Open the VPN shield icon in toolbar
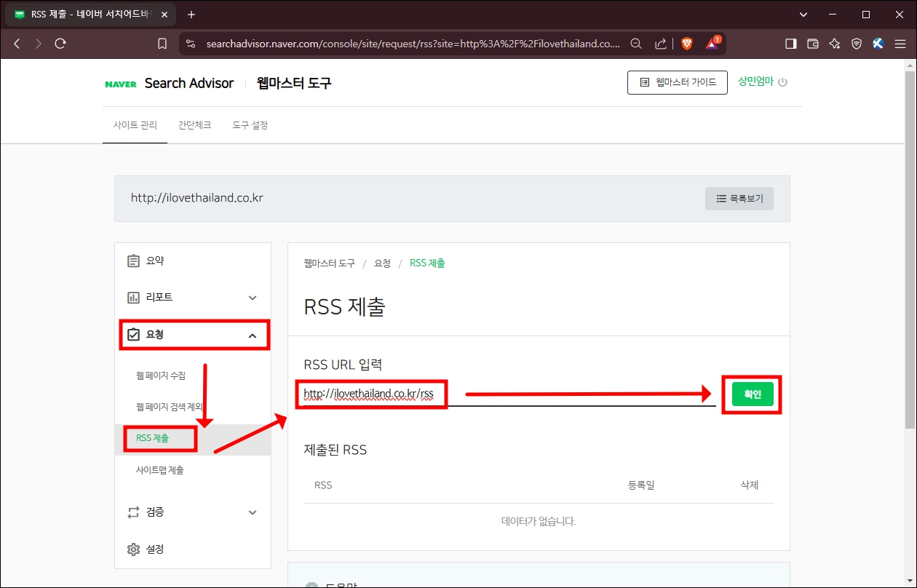Screen dimensions: 917x588 click(857, 44)
